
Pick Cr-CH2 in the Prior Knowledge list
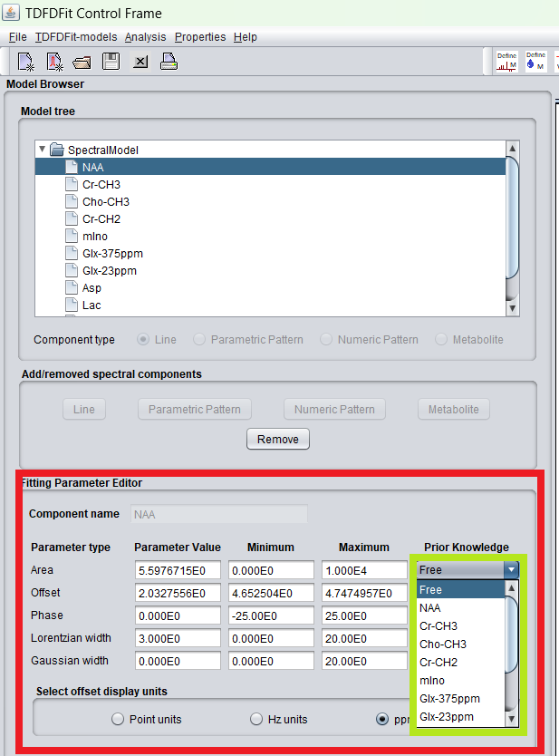coord(460,663)
